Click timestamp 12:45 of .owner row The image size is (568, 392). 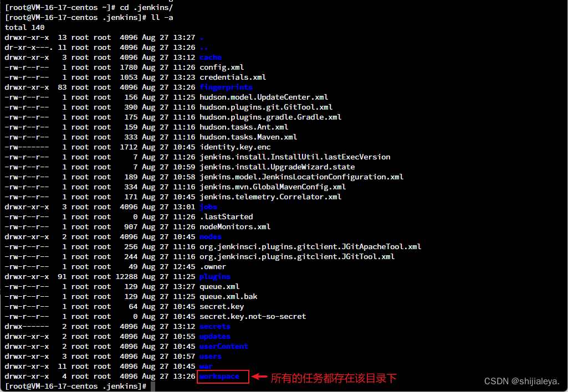click(x=184, y=266)
